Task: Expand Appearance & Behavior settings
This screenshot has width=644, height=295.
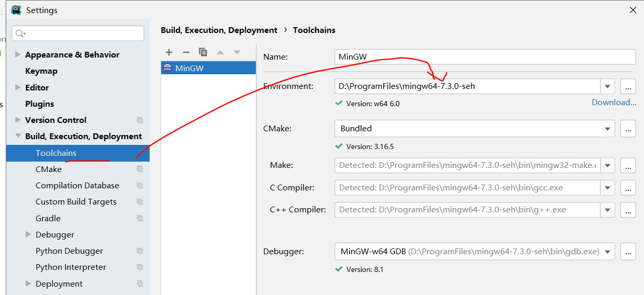Action: (18, 54)
